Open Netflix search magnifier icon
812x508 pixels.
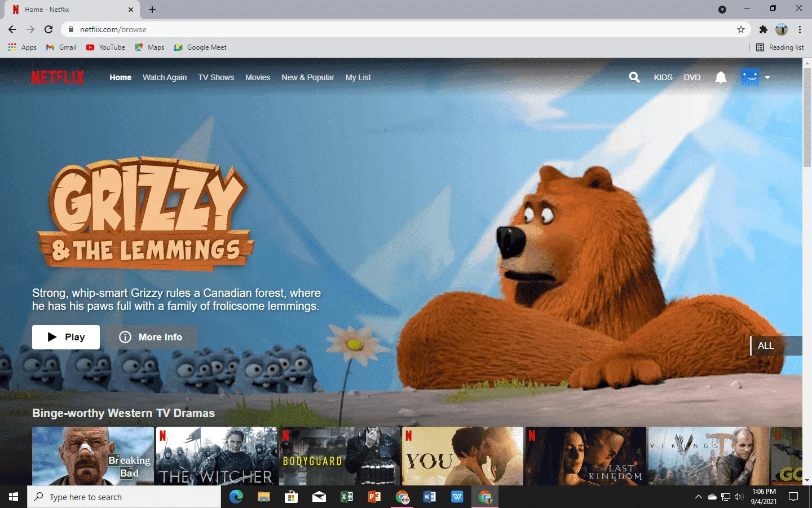coord(634,77)
